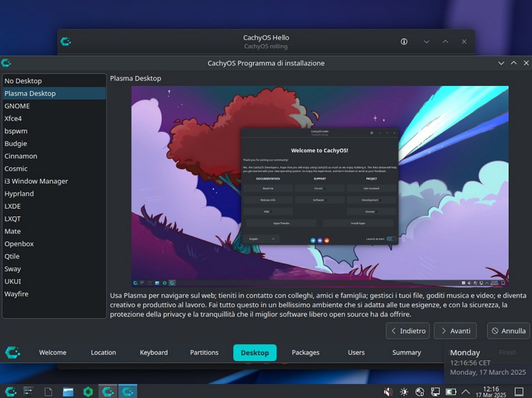This screenshot has height=398, width=532.
Task: Open the disk and devices tray icon
Action: 420,392
